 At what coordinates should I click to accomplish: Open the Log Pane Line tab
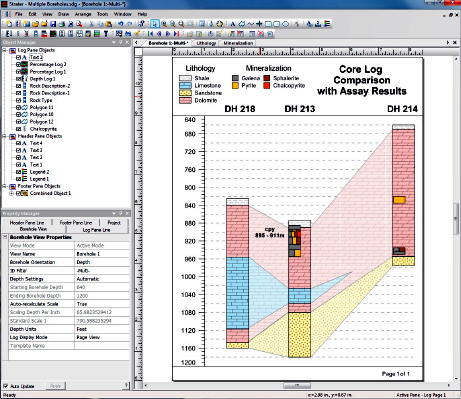click(x=96, y=230)
